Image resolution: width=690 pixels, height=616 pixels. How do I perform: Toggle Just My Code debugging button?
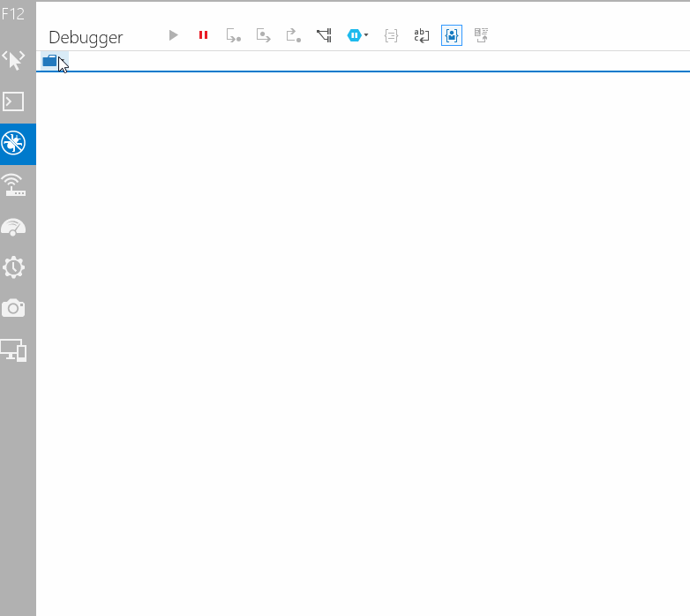452,35
